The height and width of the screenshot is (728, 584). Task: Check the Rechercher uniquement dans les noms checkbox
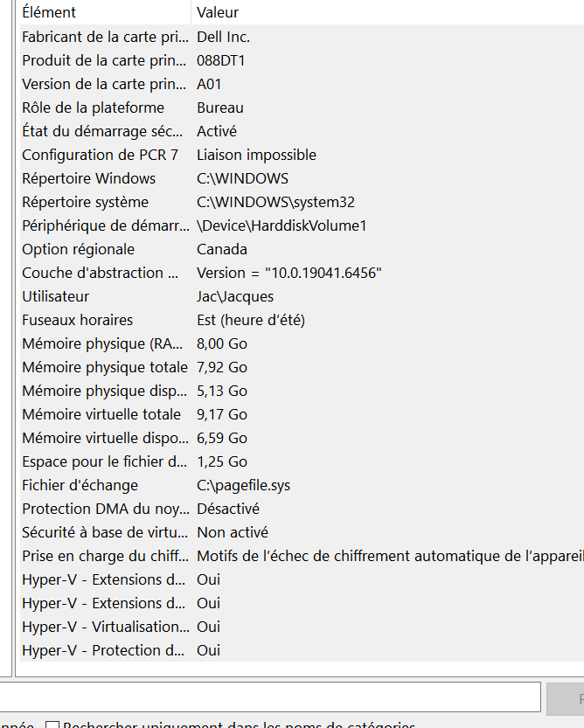(52, 725)
